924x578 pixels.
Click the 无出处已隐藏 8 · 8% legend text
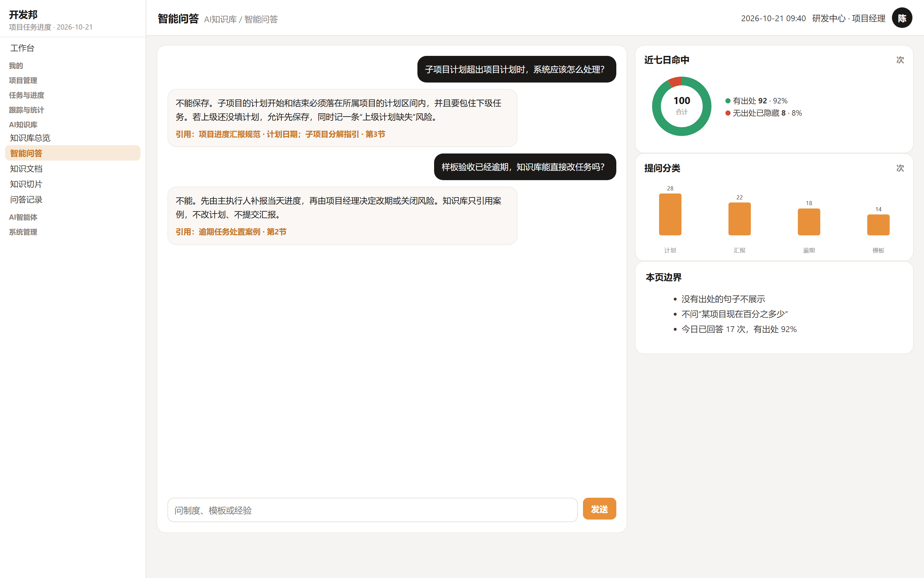pos(767,113)
